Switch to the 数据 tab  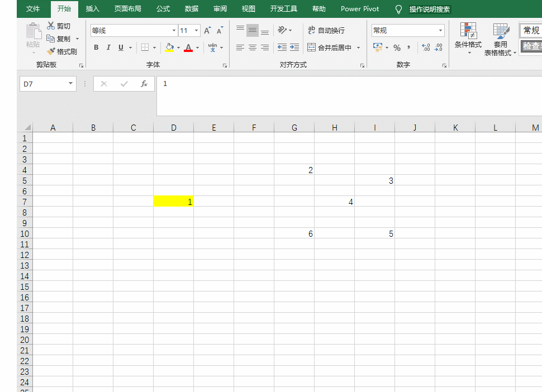point(191,8)
